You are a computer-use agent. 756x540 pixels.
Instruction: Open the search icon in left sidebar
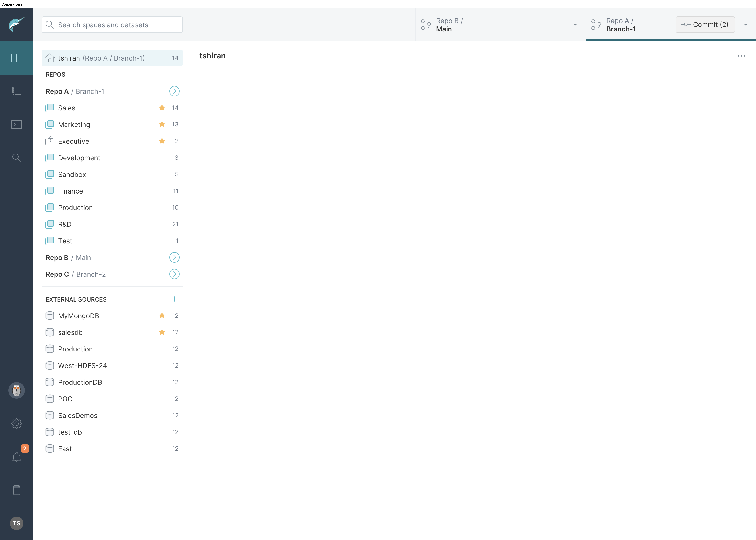click(x=16, y=158)
